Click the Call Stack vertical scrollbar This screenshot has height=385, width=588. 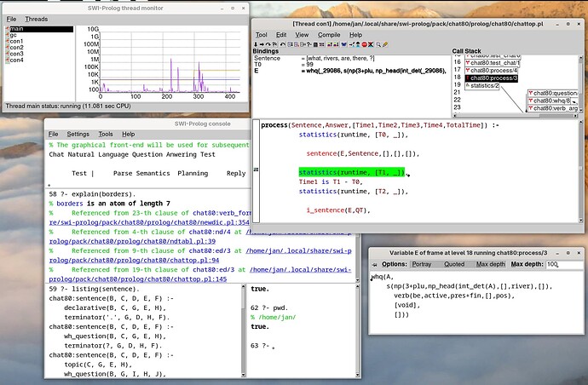click(x=581, y=84)
